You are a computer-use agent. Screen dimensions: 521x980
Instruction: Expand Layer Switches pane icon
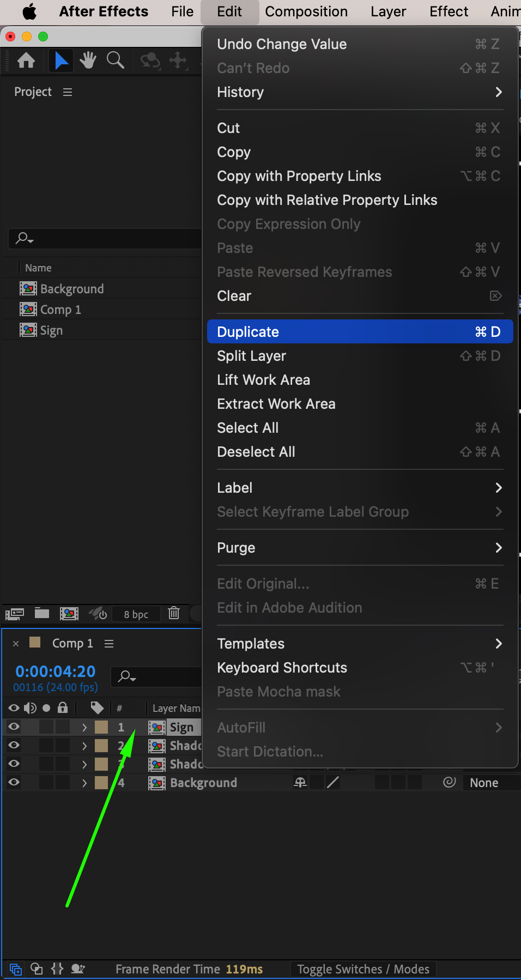[x=16, y=969]
